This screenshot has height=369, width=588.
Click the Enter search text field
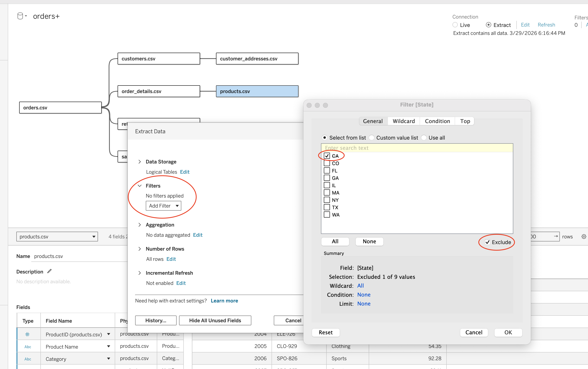(417, 148)
